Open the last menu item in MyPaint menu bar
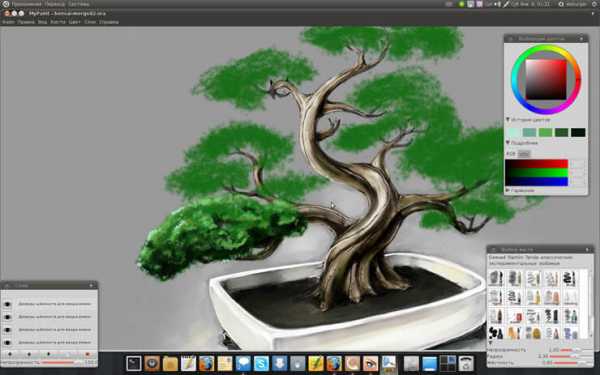600x375 pixels. [x=109, y=22]
